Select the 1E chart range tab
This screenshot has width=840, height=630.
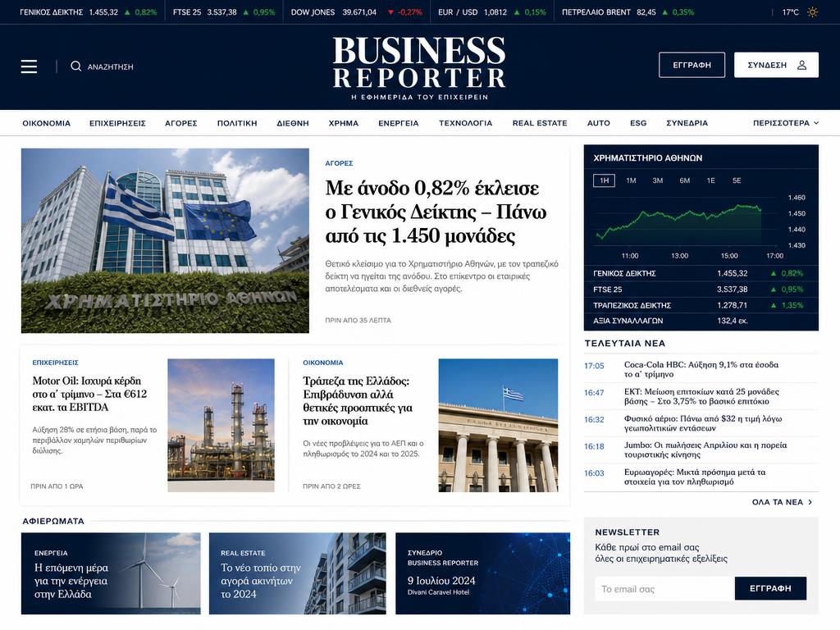click(710, 180)
